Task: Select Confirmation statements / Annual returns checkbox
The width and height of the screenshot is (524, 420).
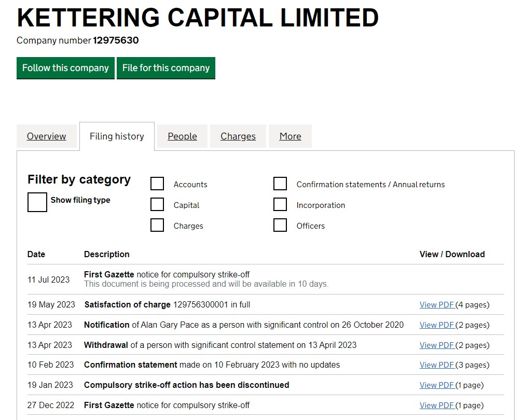Action: click(280, 184)
